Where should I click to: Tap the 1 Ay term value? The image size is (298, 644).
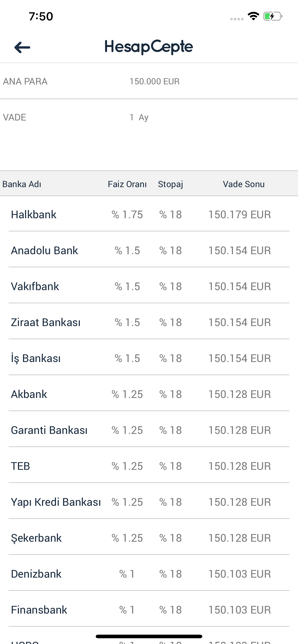pos(139,117)
